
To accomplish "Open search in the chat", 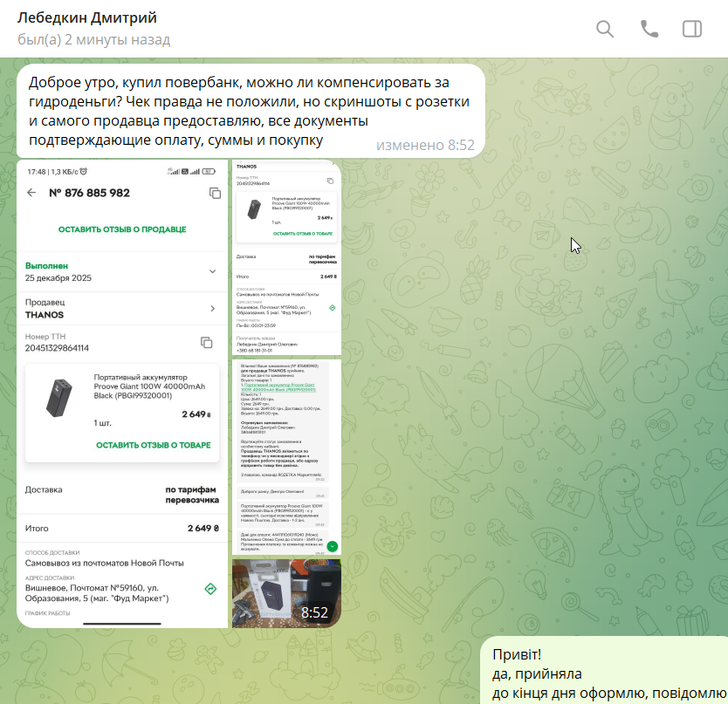I will coord(605,30).
